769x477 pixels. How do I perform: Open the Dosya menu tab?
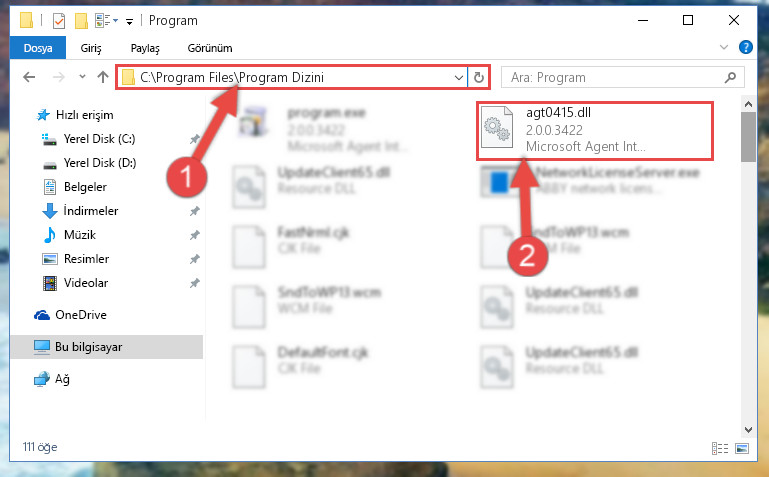coord(38,48)
